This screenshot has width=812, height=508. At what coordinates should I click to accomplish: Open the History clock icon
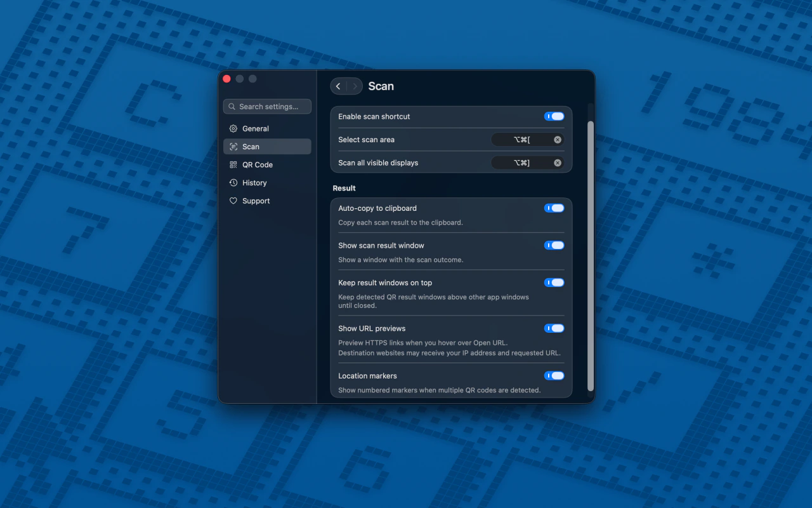coord(233,183)
